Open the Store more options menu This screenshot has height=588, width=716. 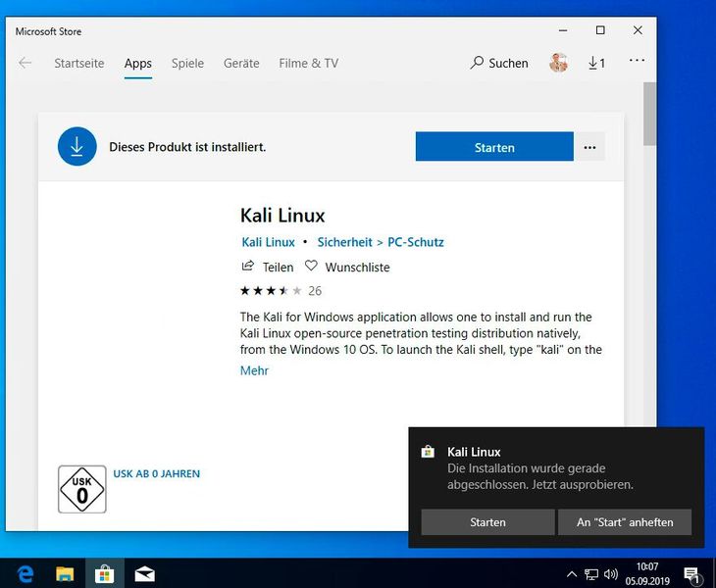(x=637, y=60)
